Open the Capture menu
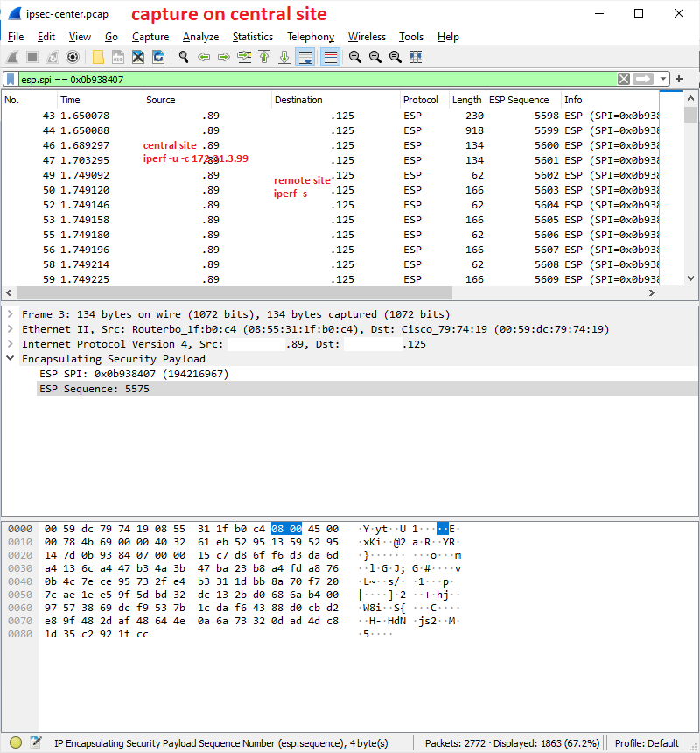This screenshot has width=700, height=753. tap(150, 37)
